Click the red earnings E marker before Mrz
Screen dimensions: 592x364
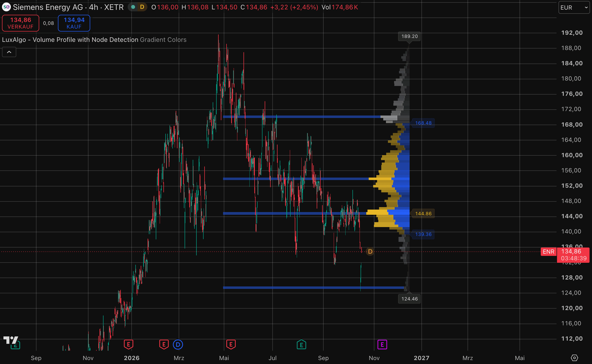[164, 345]
